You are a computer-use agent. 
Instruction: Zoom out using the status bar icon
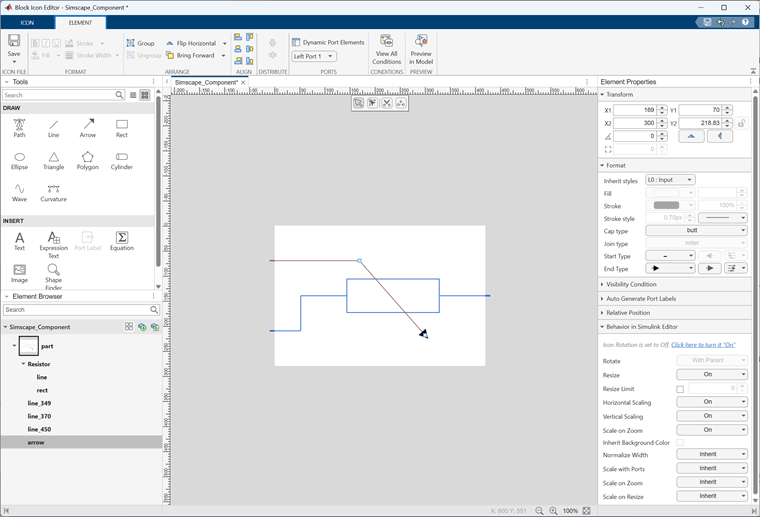(539, 511)
